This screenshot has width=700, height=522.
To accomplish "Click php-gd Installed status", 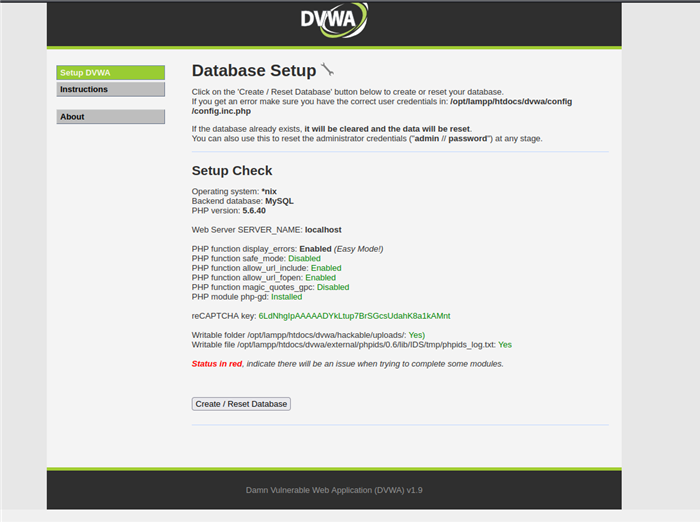I will tap(287, 297).
